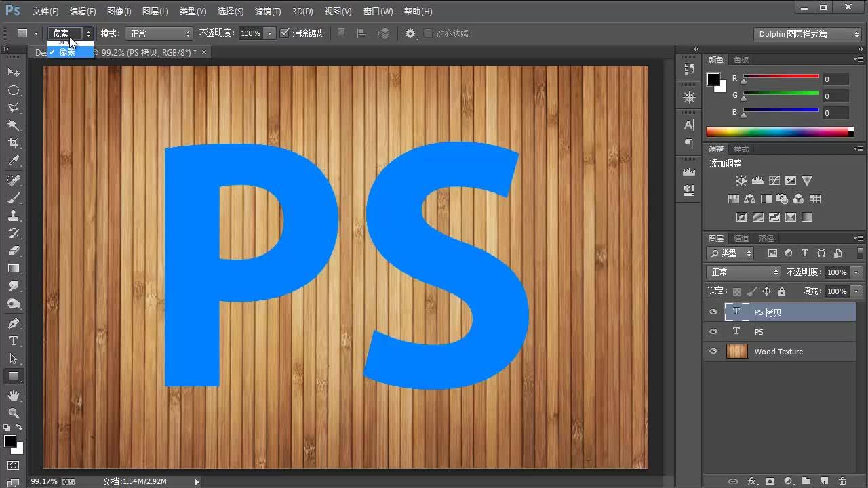The height and width of the screenshot is (488, 868).
Task: Select the 像素 option in the dropdown list
Action: [71, 52]
